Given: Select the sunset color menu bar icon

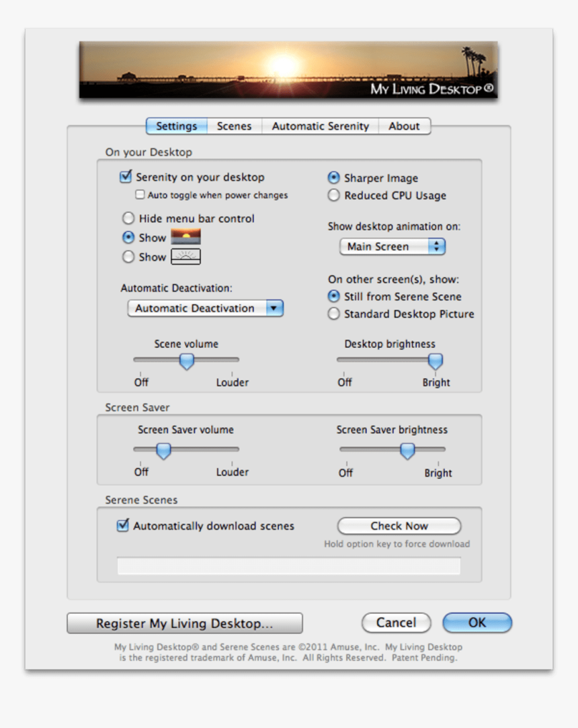Looking at the screenshot, I should (186, 237).
